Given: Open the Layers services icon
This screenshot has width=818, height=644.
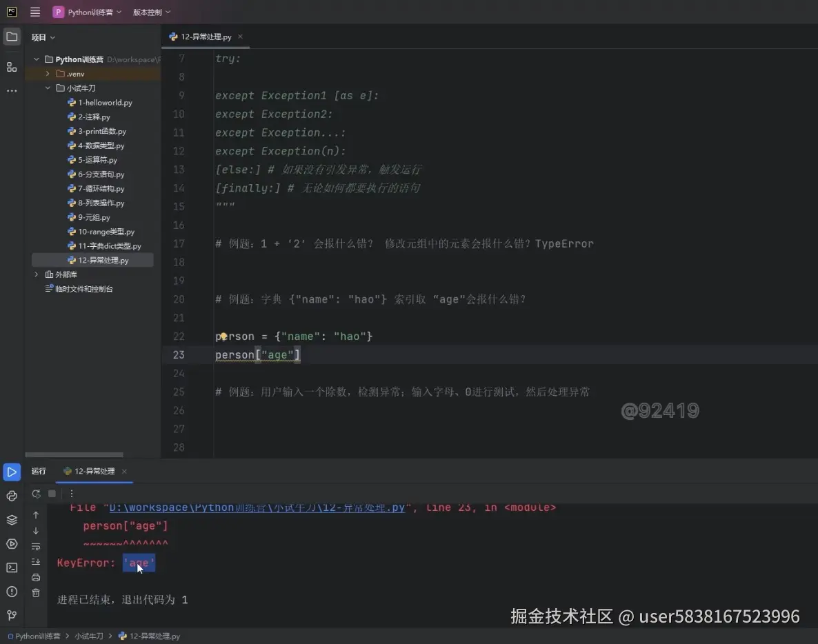Looking at the screenshot, I should [12, 520].
